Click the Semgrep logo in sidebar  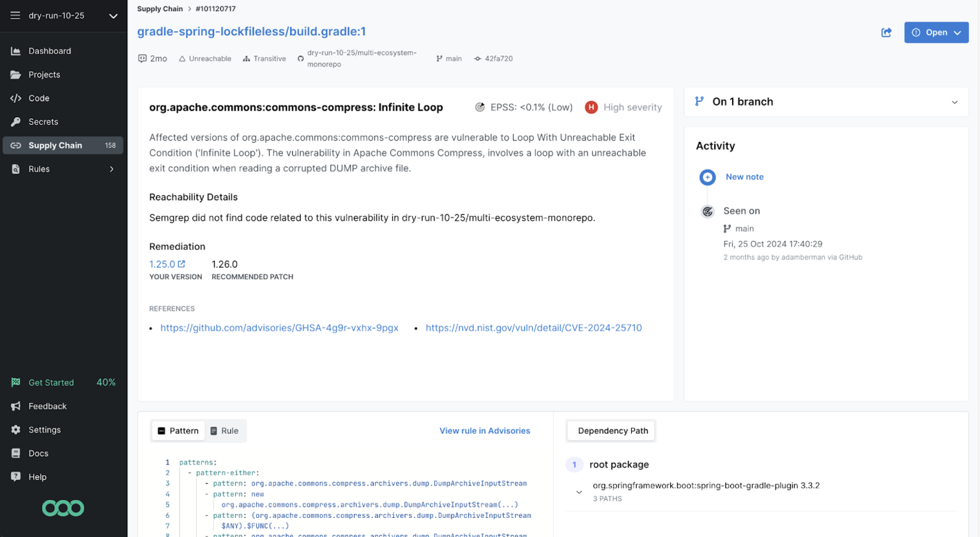63,508
